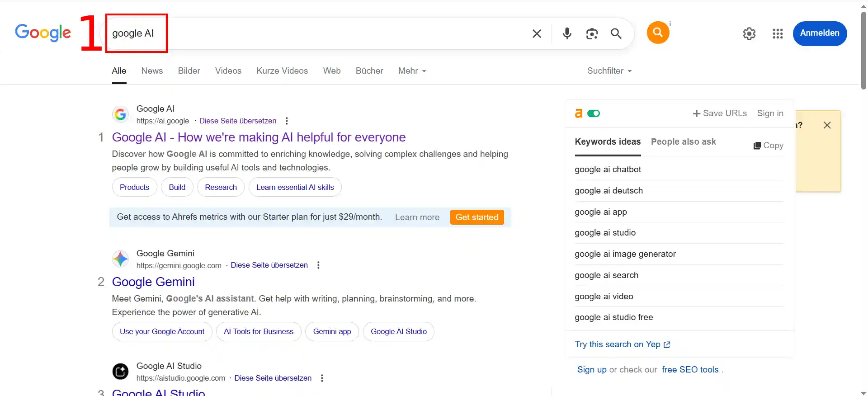Click the orange Get started button
This screenshot has height=396, width=868.
pos(477,217)
